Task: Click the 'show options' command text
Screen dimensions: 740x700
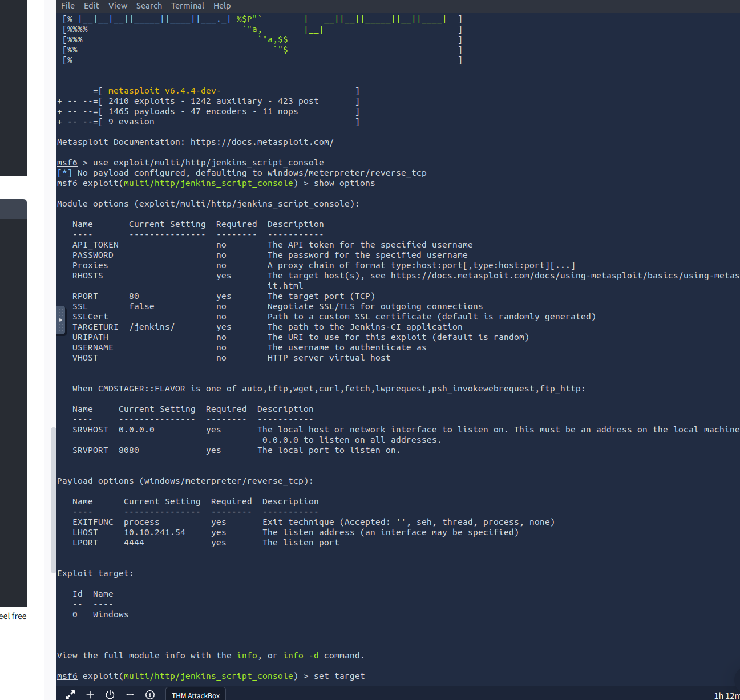Action: 344,183
